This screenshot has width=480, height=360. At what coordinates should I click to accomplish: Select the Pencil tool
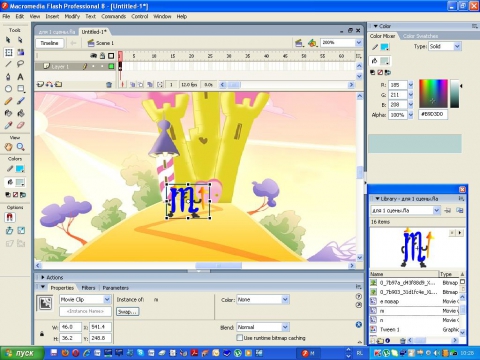pyautogui.click(x=8, y=101)
